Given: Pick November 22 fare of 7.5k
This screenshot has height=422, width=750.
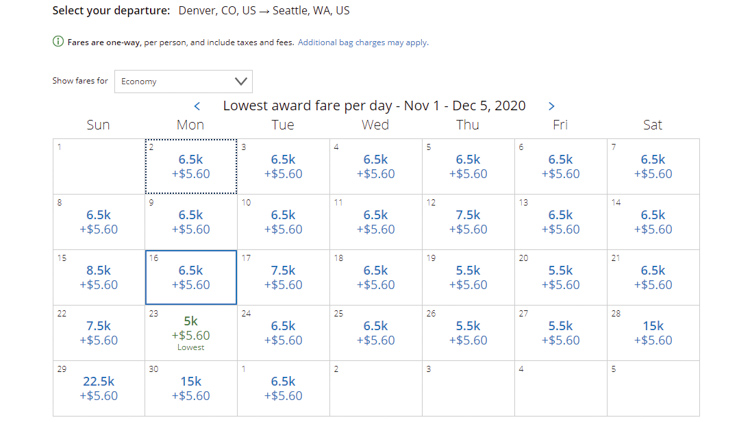Looking at the screenshot, I should [x=98, y=333].
